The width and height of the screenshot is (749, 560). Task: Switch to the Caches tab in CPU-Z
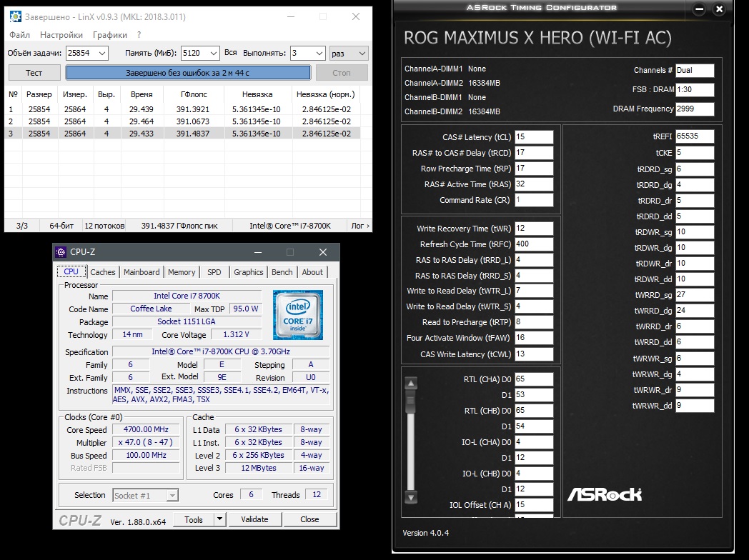pyautogui.click(x=103, y=272)
